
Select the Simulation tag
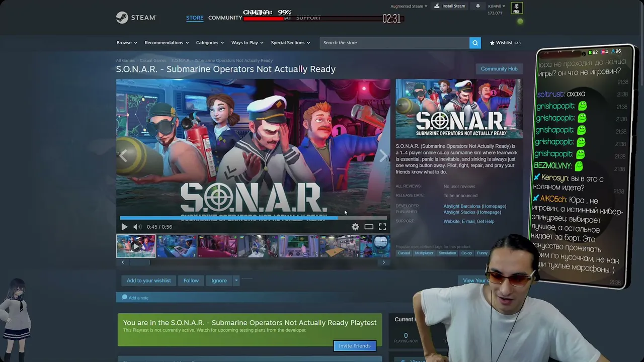pyautogui.click(x=447, y=253)
